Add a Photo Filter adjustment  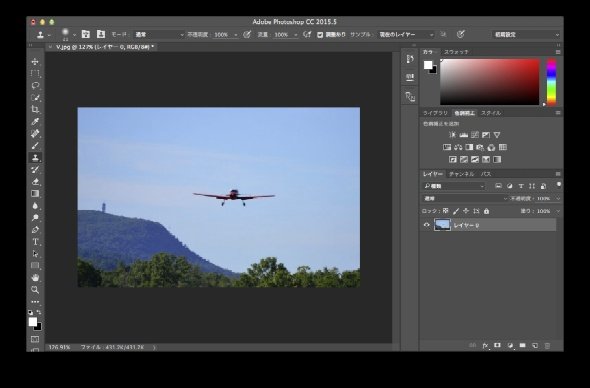(480, 147)
